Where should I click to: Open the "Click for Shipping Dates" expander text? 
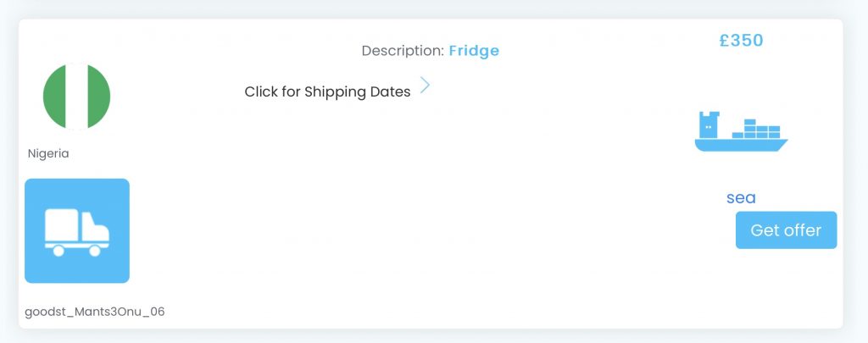(328, 91)
